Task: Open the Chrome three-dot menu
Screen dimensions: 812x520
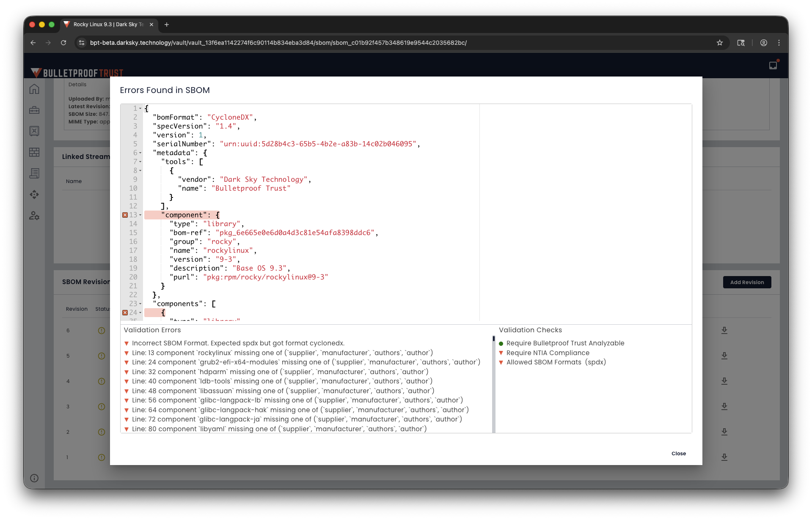Action: pyautogui.click(x=779, y=43)
